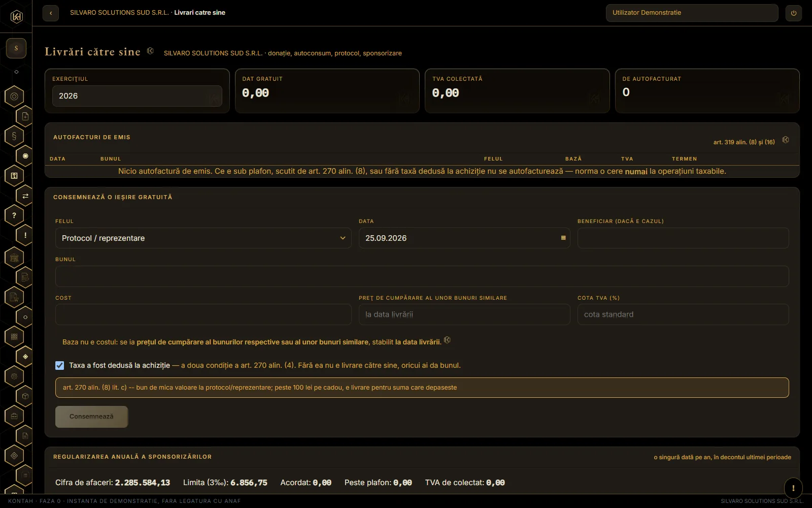Screen dimensions: 812x508
Task: Click the power icon in top bar
Action: [x=794, y=13]
